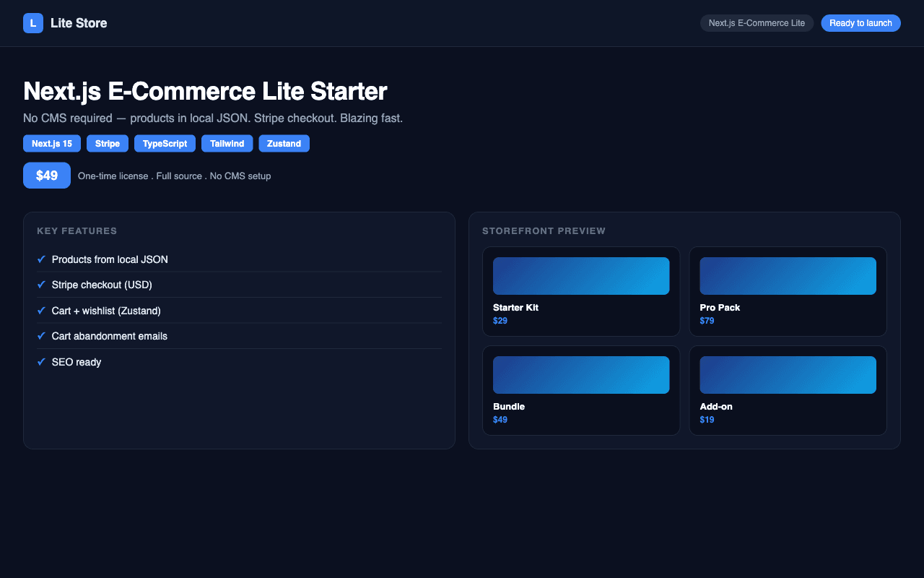Image resolution: width=924 pixels, height=578 pixels.
Task: Select the "Stripe checkout (USD)" feature text
Action: (102, 285)
